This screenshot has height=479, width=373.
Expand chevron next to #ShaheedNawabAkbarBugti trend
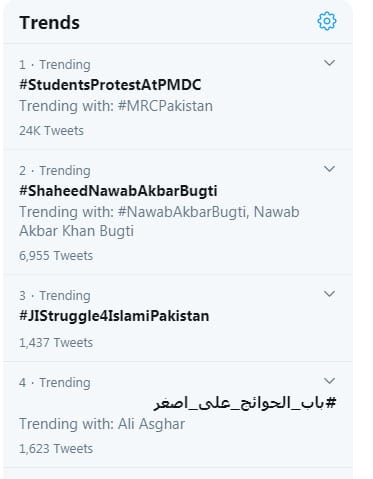tap(329, 169)
